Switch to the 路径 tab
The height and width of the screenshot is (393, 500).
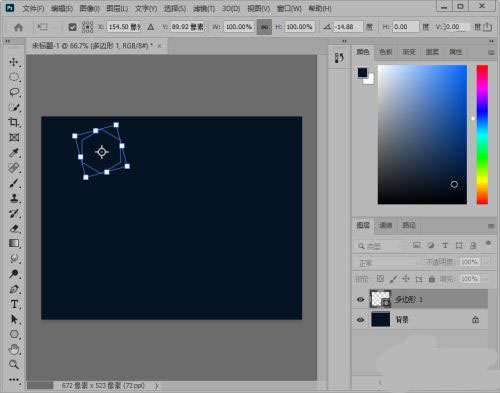click(x=409, y=225)
